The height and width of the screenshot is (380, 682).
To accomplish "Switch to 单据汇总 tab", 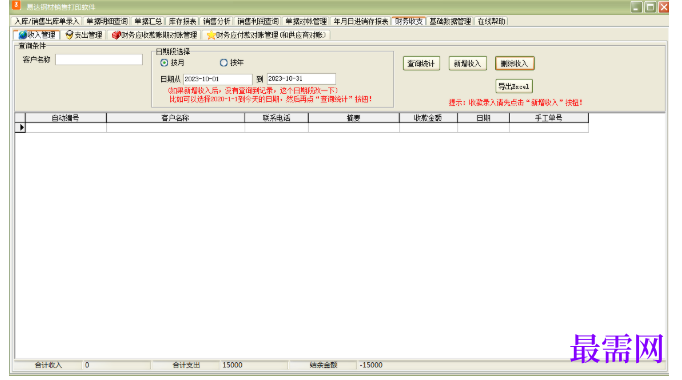I will point(148,21).
